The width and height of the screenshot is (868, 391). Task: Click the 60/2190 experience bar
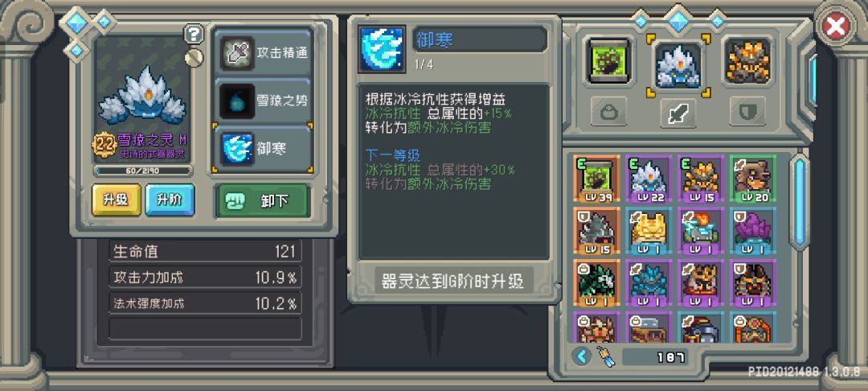coord(143,171)
